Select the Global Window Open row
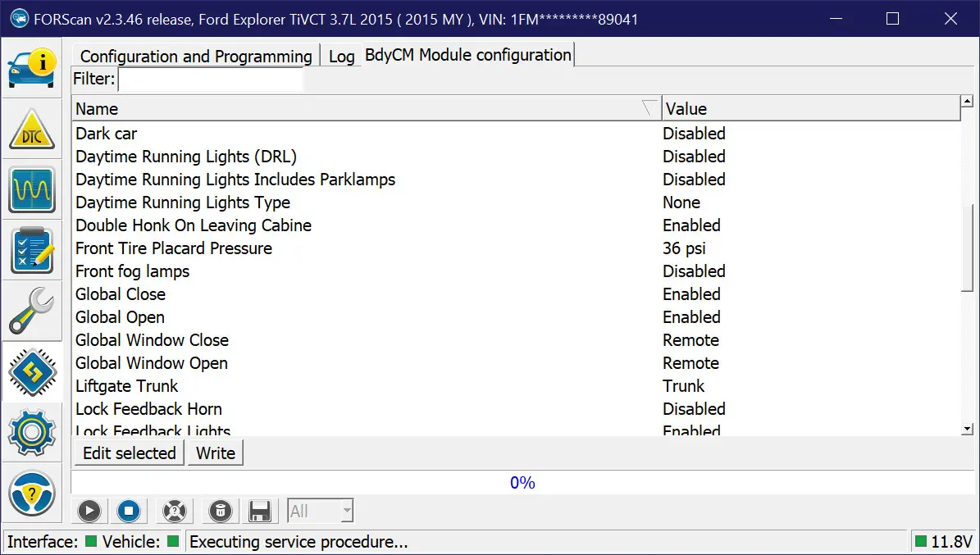 tap(517, 364)
